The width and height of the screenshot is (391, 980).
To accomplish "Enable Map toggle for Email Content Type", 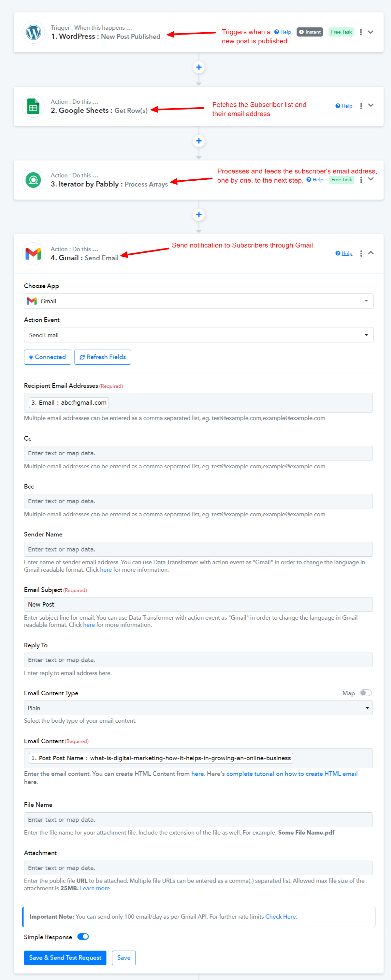I will tap(366, 692).
